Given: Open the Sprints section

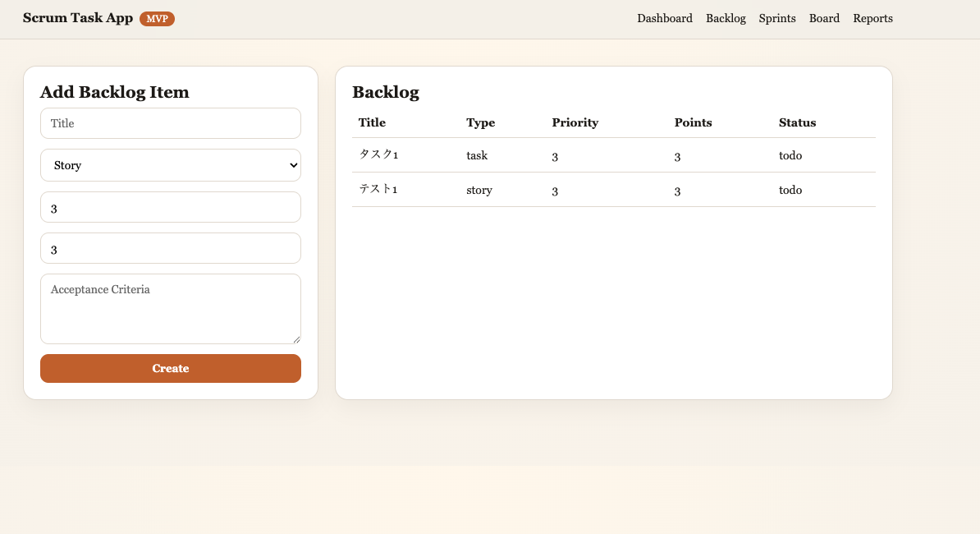Looking at the screenshot, I should [776, 18].
